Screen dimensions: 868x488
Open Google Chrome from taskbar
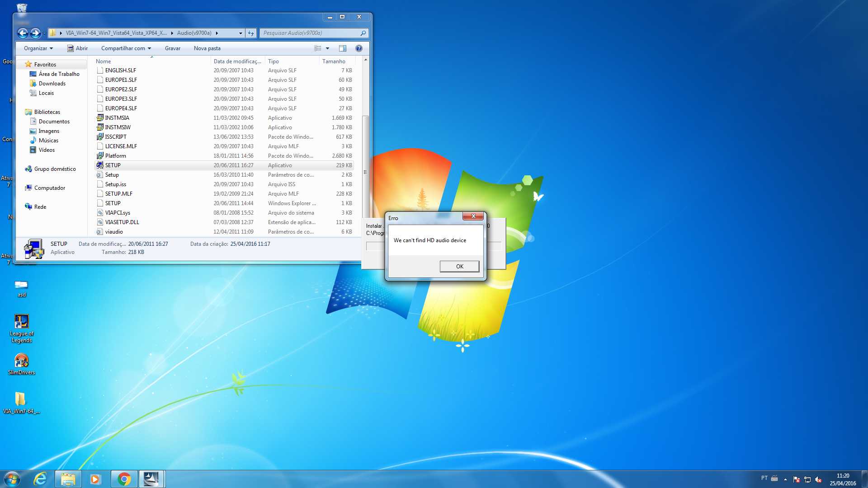point(124,479)
